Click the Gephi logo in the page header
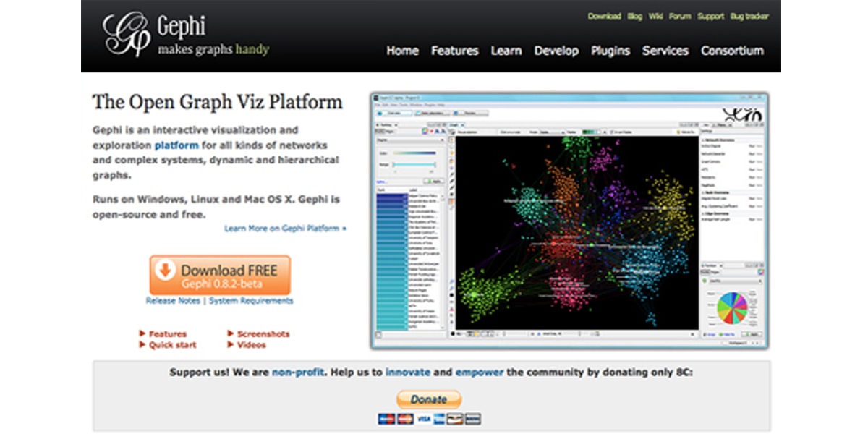The image size is (868, 434). click(127, 33)
